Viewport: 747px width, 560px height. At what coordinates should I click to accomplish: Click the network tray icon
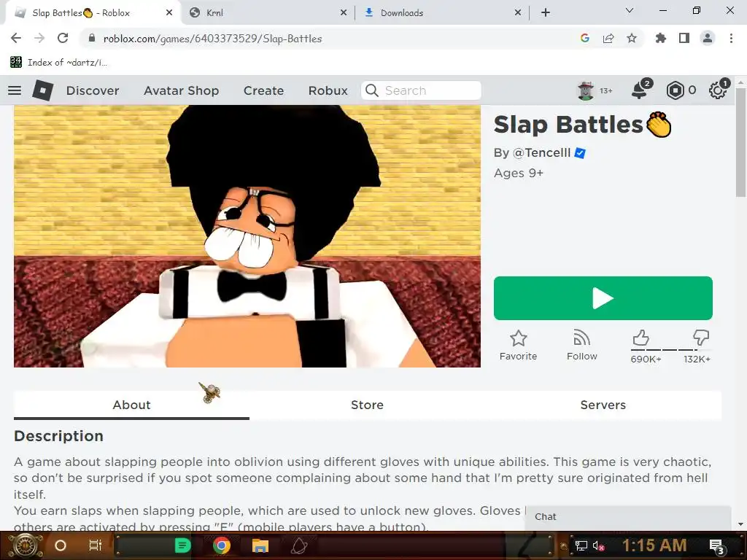pos(581,545)
